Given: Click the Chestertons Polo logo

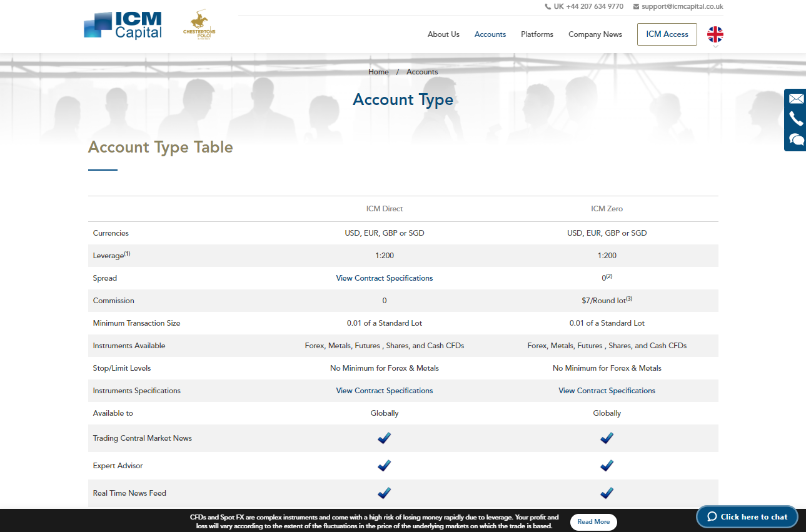Looking at the screenshot, I should [x=199, y=26].
